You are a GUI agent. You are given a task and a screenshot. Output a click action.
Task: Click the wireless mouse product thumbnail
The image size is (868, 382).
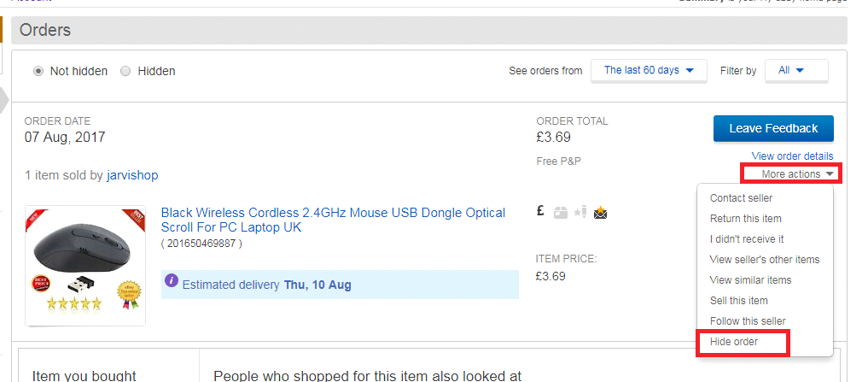click(84, 265)
